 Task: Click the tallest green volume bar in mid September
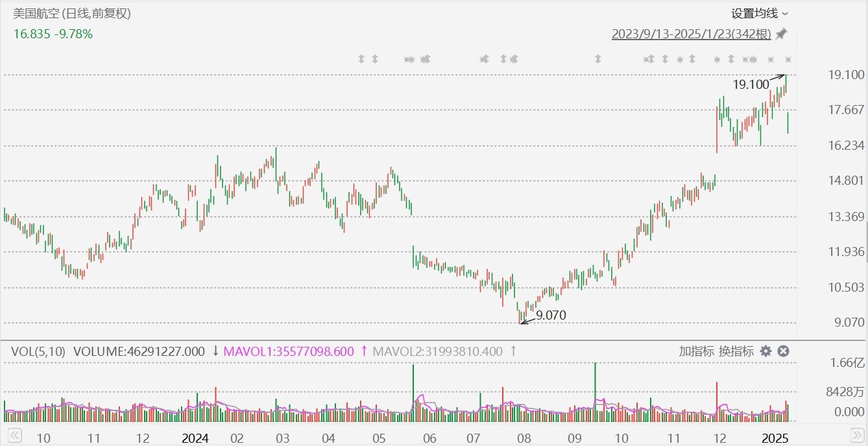point(595,392)
